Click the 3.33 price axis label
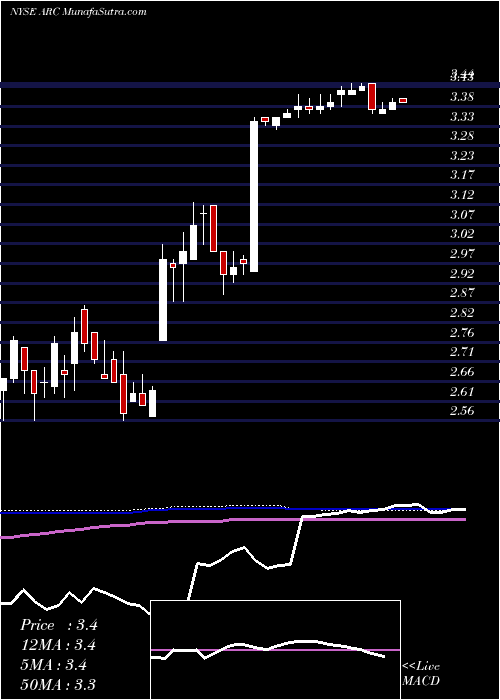The image size is (500, 700). click(x=462, y=117)
